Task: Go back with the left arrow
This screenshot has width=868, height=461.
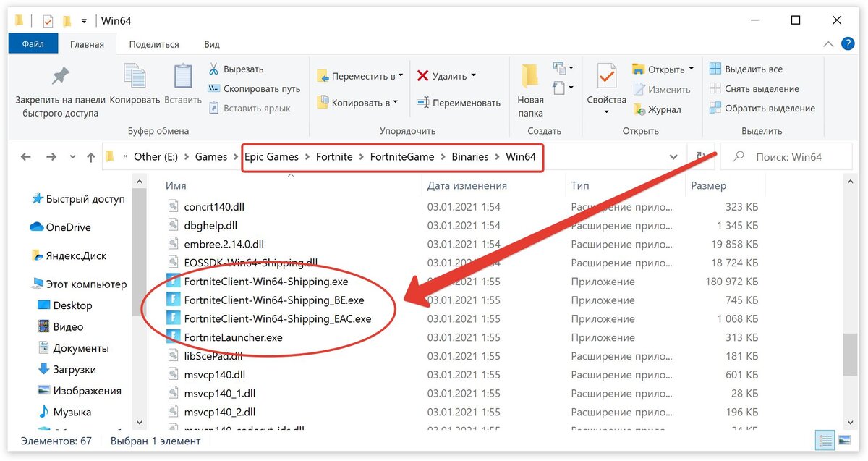Action: click(26, 156)
